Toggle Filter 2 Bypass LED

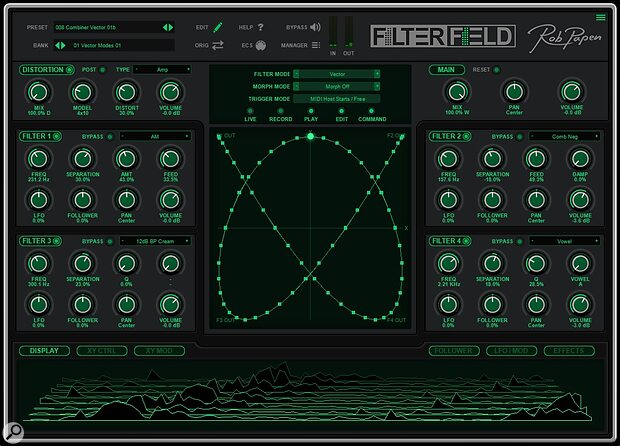520,137
